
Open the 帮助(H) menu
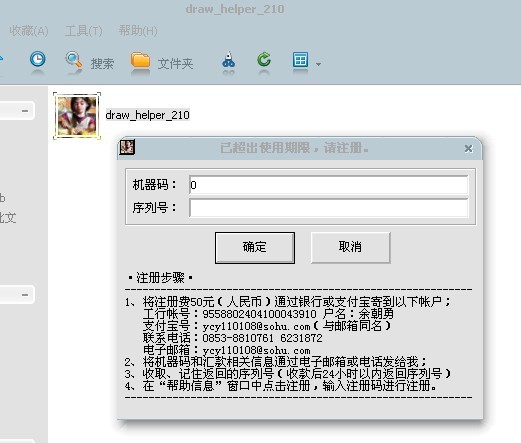click(x=138, y=31)
